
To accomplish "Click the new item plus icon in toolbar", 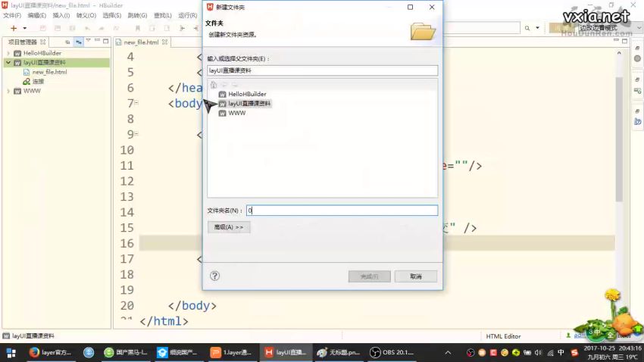I will tap(14, 28).
